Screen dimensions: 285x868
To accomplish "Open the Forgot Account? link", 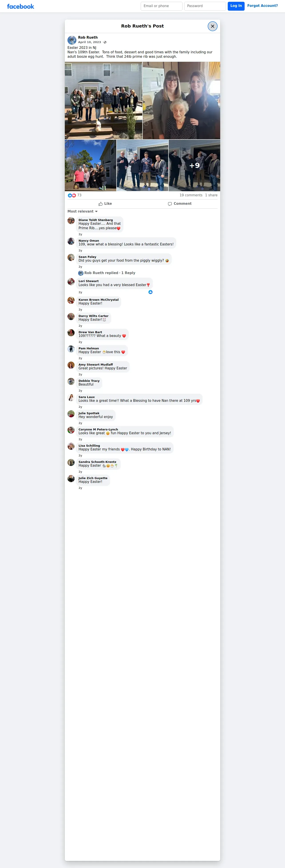I will point(262,6).
